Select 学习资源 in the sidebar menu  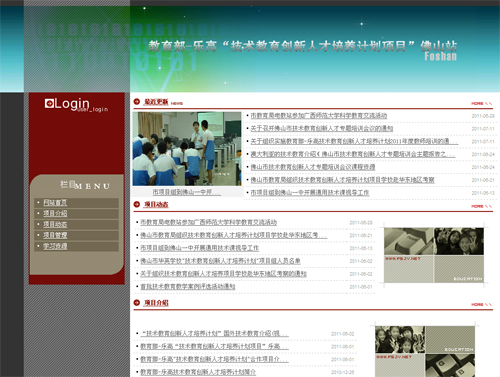click(x=55, y=247)
